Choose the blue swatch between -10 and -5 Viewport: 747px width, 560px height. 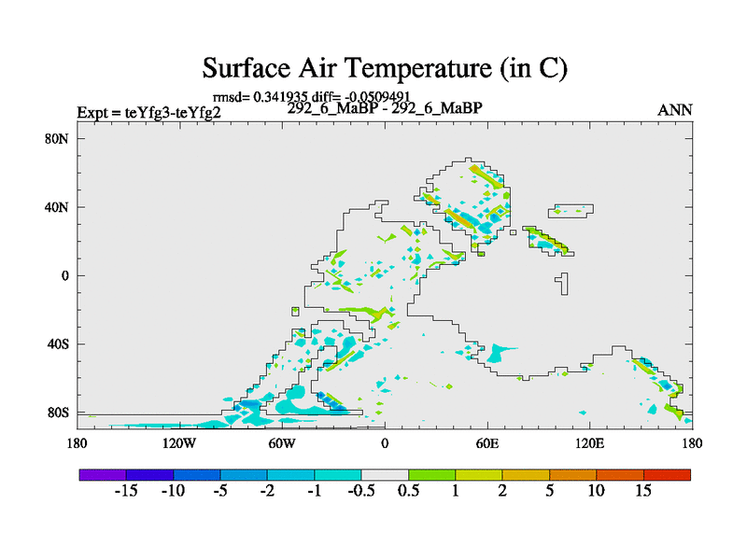[196, 474]
